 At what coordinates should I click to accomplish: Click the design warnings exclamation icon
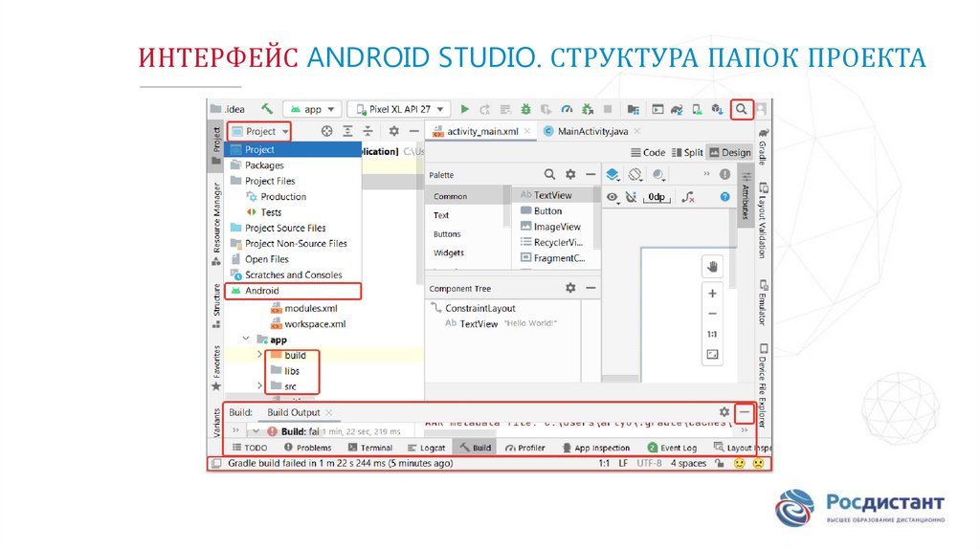pyautogui.click(x=724, y=174)
